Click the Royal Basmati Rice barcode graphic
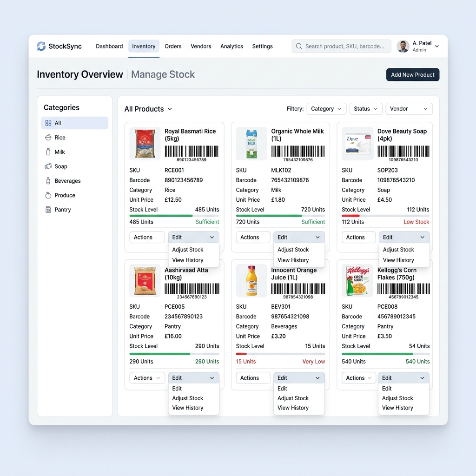This screenshot has height=476, width=476. click(192, 151)
